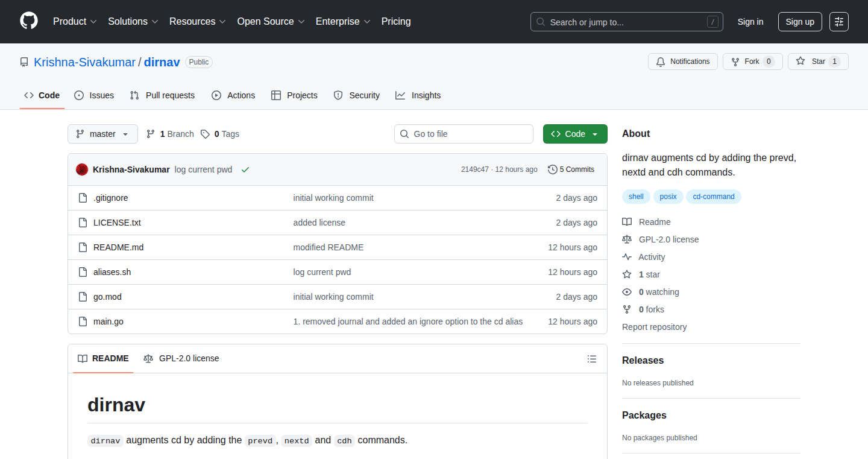The height and width of the screenshot is (459, 868).
Task: Click Krishna-Sivakumar's commit avatar
Action: 82,169
